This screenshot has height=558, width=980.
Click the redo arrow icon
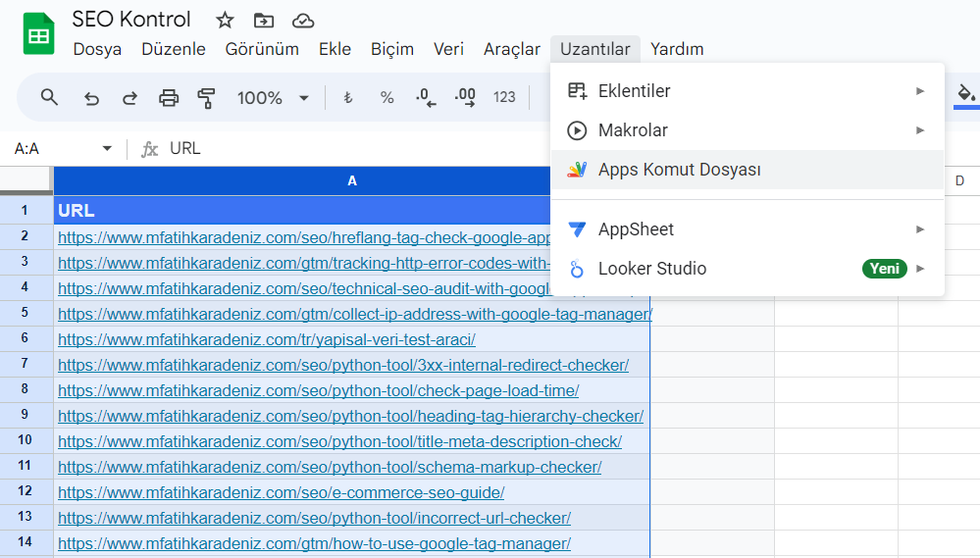coord(129,97)
